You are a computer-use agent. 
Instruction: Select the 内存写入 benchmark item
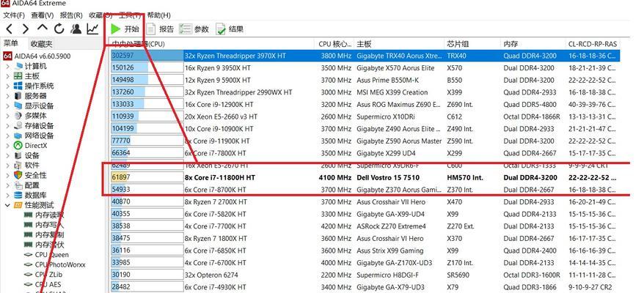tap(44, 225)
